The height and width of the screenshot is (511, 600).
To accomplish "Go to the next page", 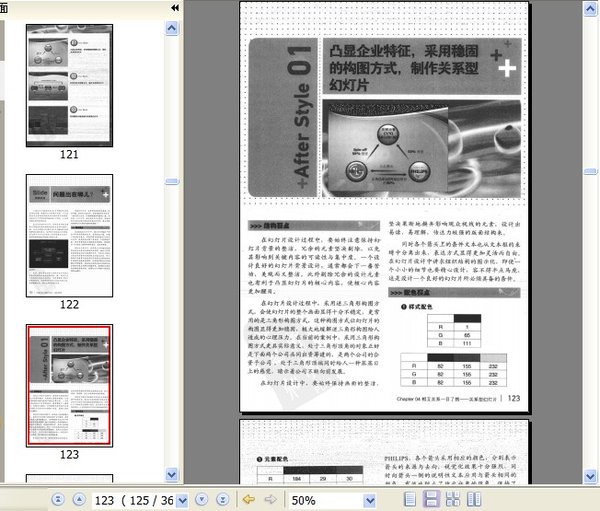I will coord(200,499).
